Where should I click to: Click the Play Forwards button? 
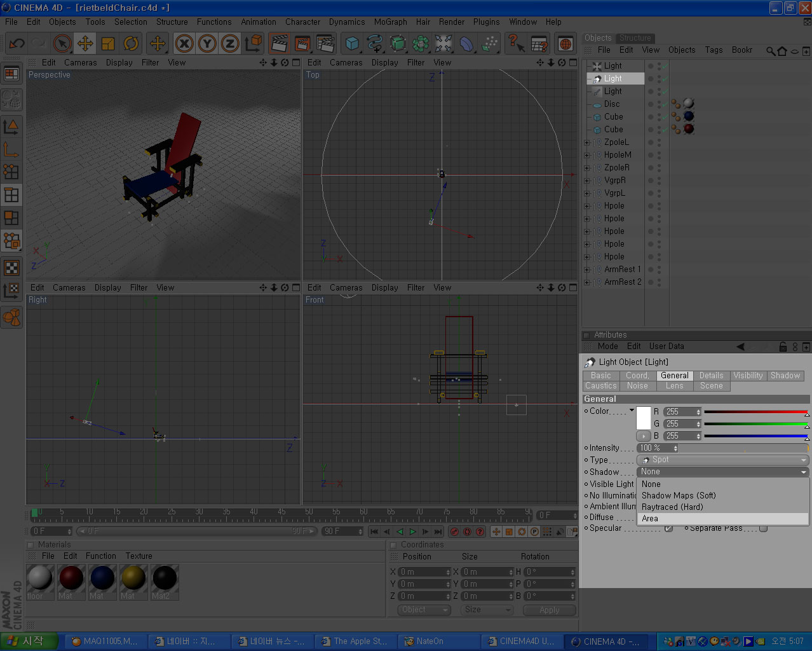point(413,531)
